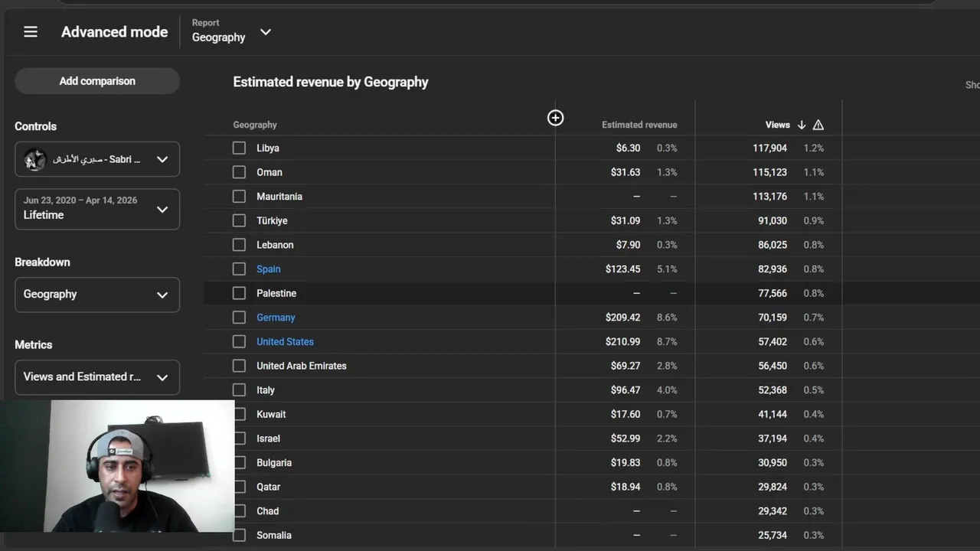Expand the Report Geography dropdown
This screenshot has height=551, width=980.
265,32
